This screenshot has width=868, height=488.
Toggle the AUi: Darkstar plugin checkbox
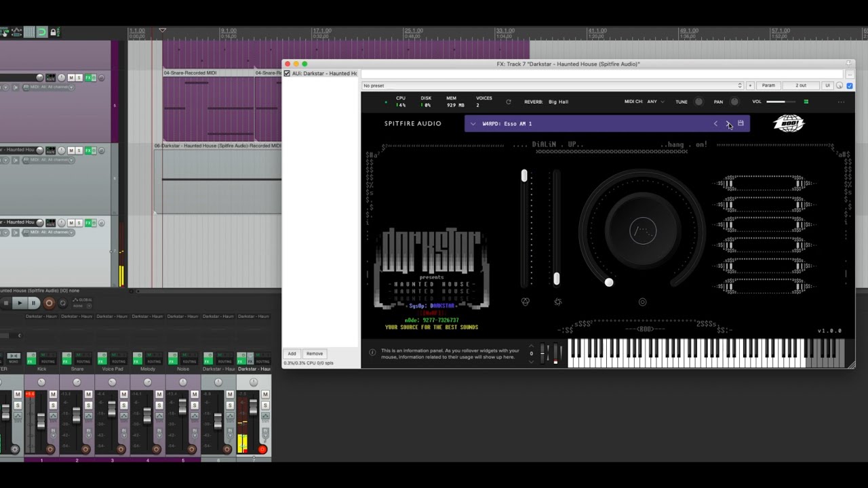[x=287, y=73]
